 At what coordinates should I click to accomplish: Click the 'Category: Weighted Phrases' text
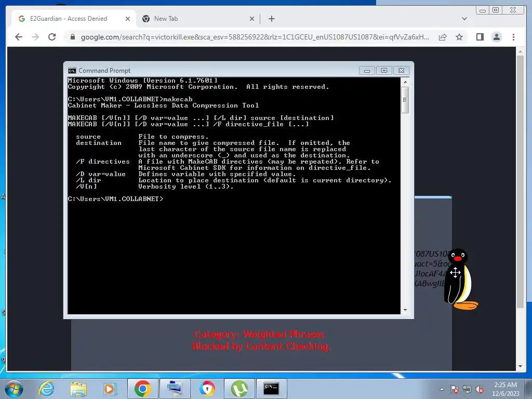point(260,335)
